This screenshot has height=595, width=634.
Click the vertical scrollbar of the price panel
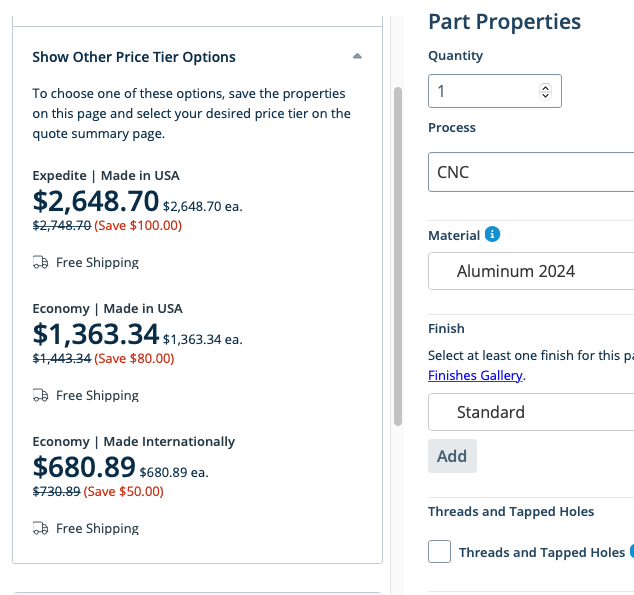tap(398, 256)
